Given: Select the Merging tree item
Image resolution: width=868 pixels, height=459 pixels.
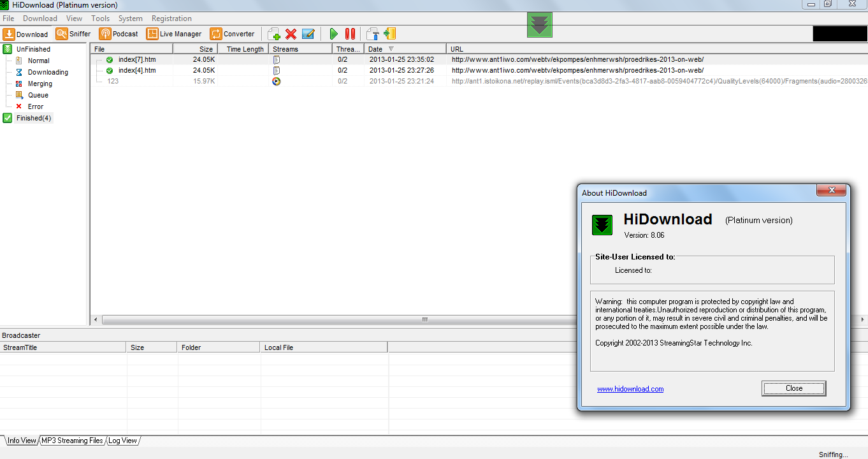Looking at the screenshot, I should pos(40,84).
